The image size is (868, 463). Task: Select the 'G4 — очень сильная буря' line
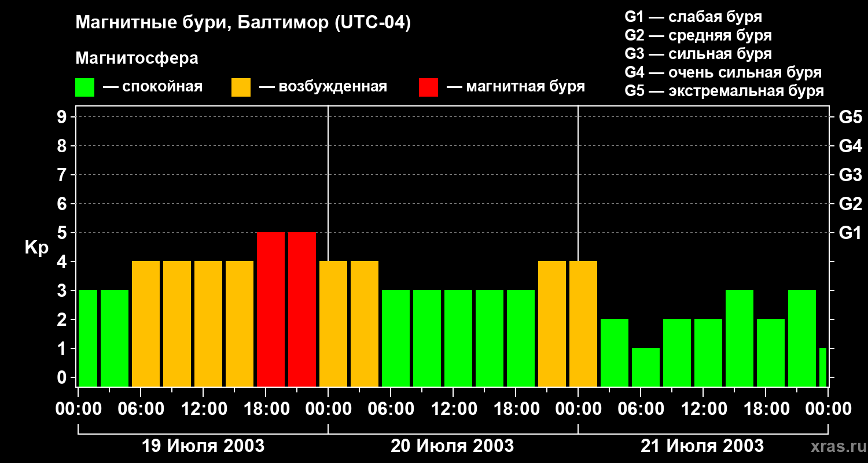pyautogui.click(x=723, y=72)
